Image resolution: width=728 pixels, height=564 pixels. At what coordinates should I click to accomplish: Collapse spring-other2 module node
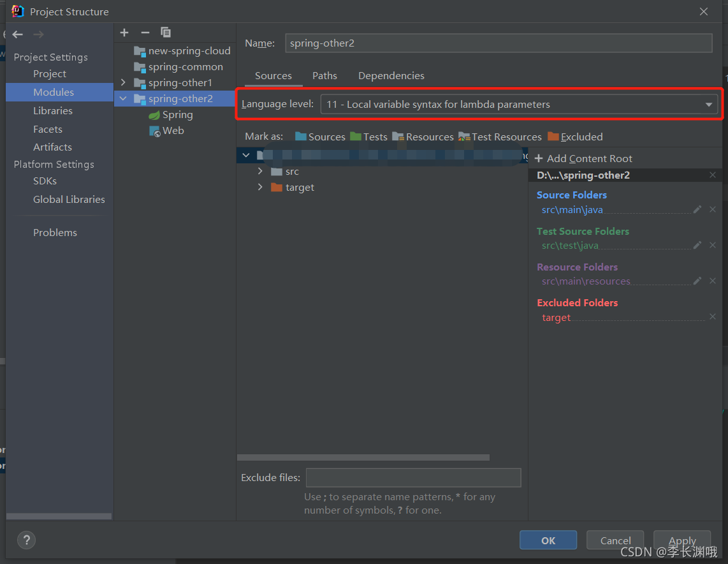point(123,98)
